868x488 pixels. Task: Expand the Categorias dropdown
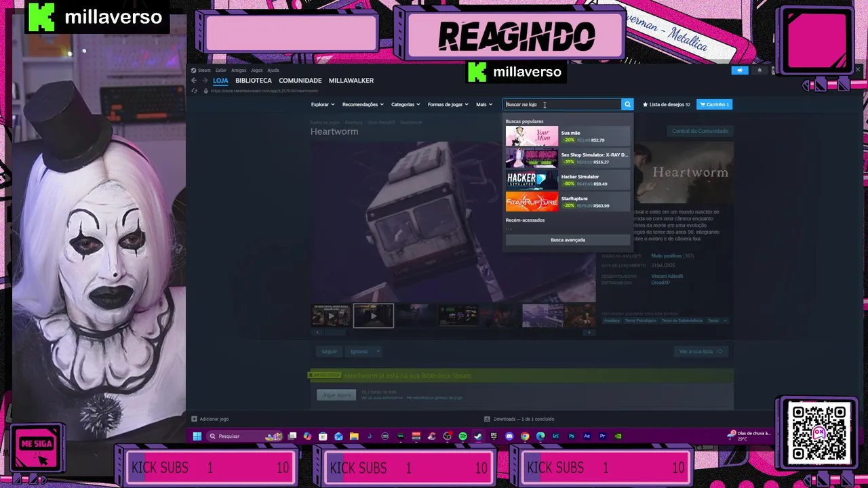click(x=406, y=104)
